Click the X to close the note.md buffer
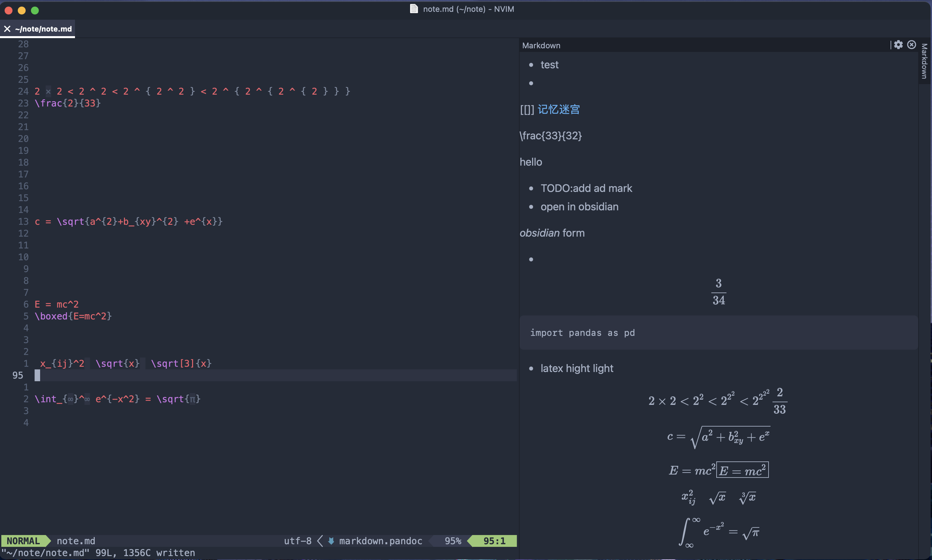The height and width of the screenshot is (560, 932). (7, 29)
